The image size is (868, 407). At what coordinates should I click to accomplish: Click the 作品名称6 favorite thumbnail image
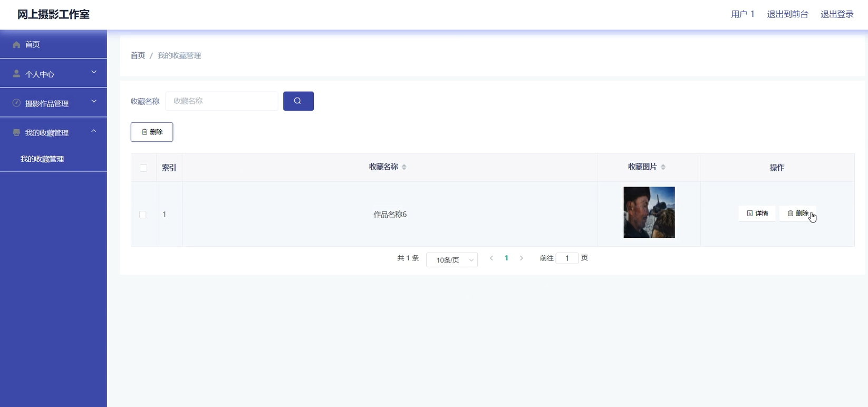click(x=649, y=212)
